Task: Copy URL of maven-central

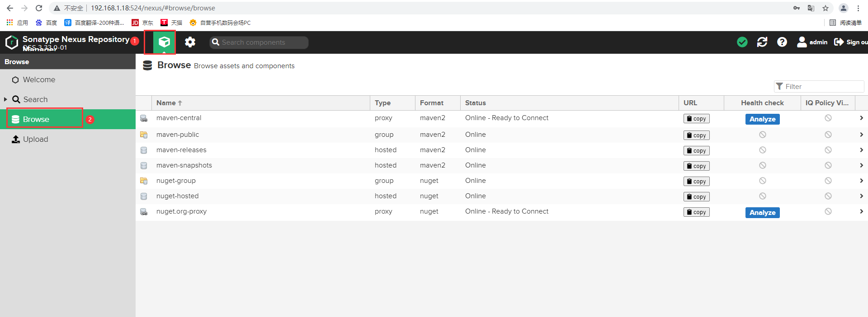Action: pyautogui.click(x=696, y=119)
